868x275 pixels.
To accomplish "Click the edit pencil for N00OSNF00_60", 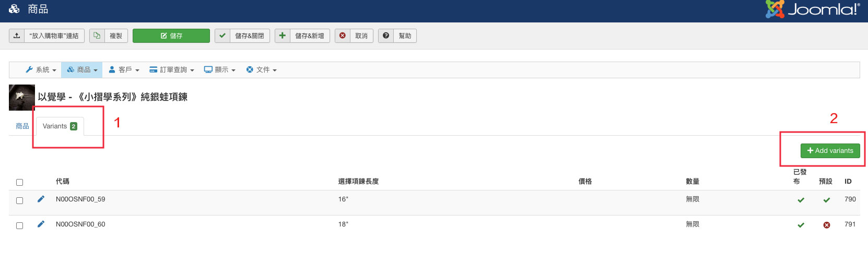I will [x=41, y=224].
